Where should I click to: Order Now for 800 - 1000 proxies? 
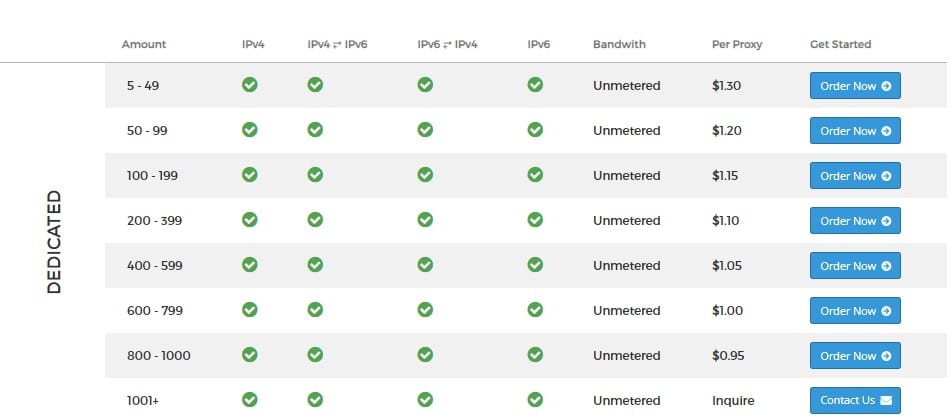(x=855, y=356)
